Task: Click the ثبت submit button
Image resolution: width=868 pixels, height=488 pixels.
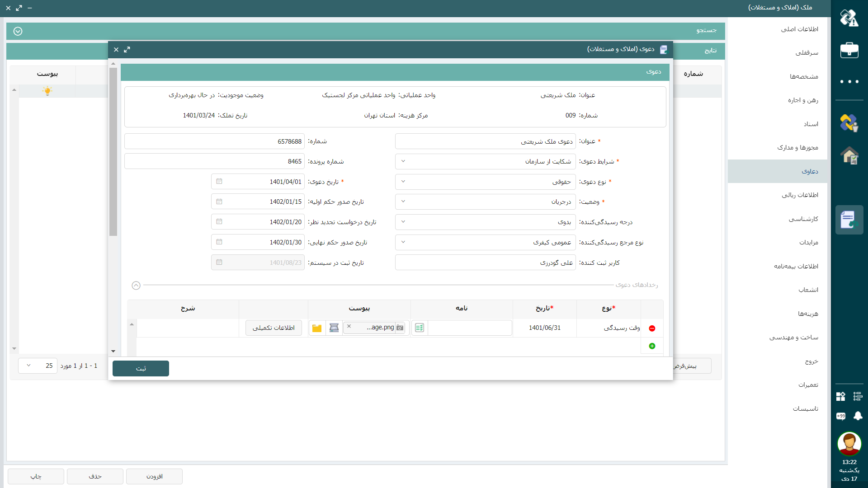Action: [141, 369]
